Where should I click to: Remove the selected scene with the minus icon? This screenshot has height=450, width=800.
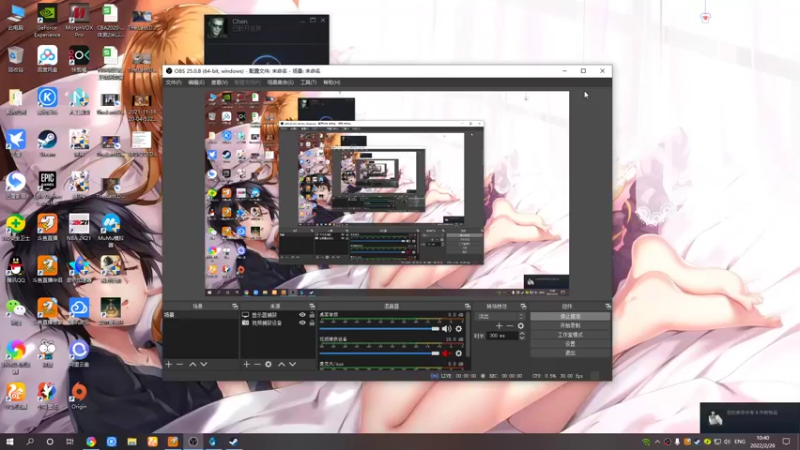(180, 364)
